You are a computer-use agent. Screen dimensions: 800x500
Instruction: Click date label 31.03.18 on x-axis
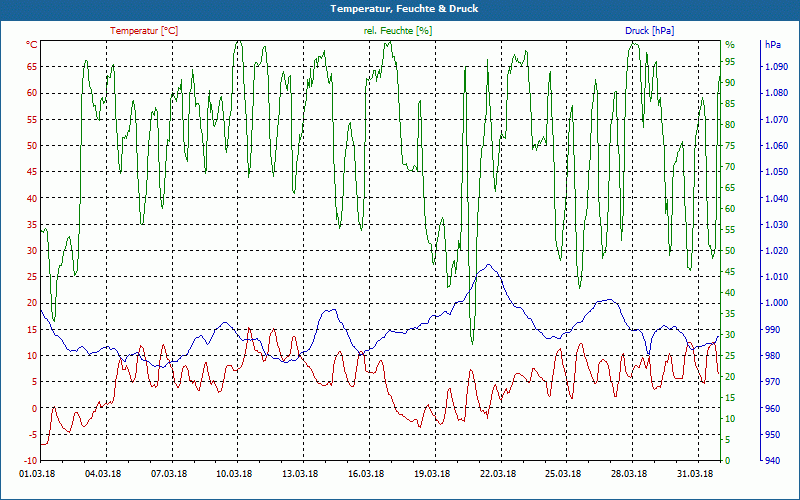(695, 473)
